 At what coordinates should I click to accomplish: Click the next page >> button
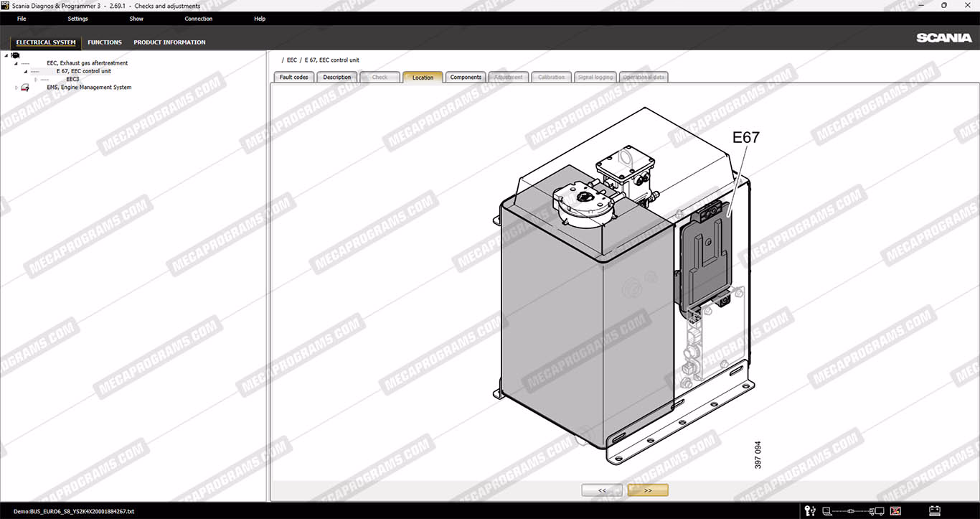[x=647, y=490]
